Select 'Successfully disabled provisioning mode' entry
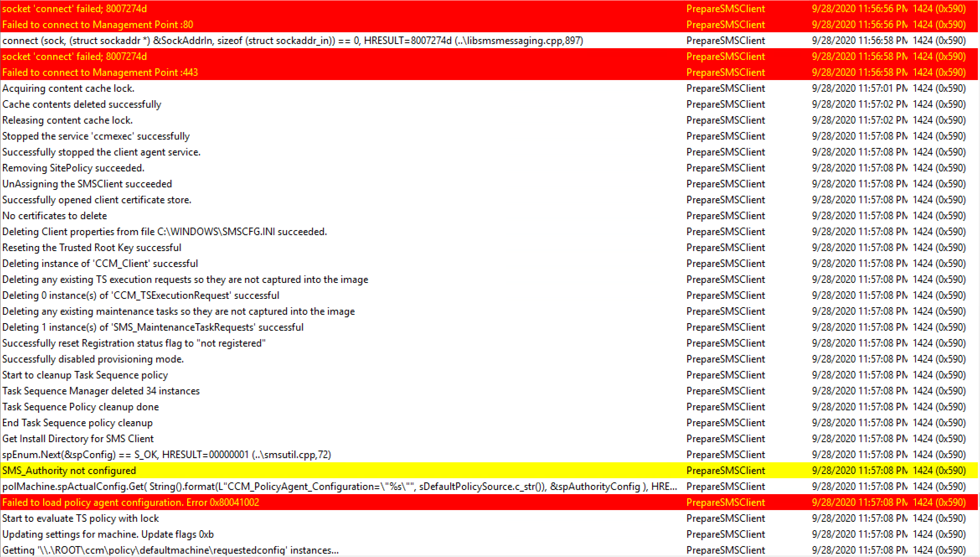Viewport: 980px width, 557px height. (x=93, y=359)
